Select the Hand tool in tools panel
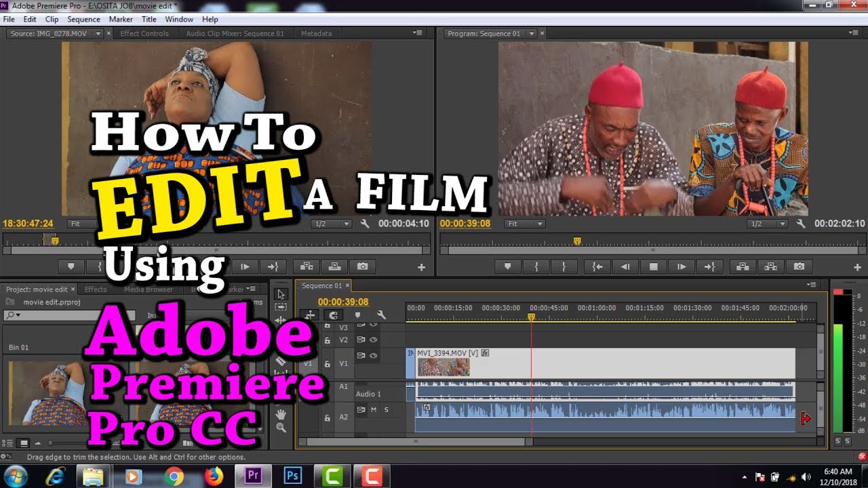868x488 pixels. [x=281, y=414]
